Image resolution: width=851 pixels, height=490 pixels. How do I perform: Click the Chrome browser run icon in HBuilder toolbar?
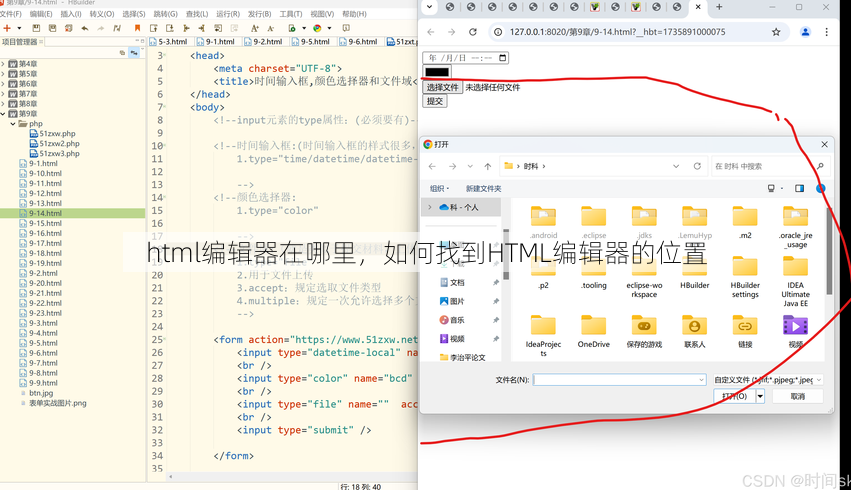[317, 28]
